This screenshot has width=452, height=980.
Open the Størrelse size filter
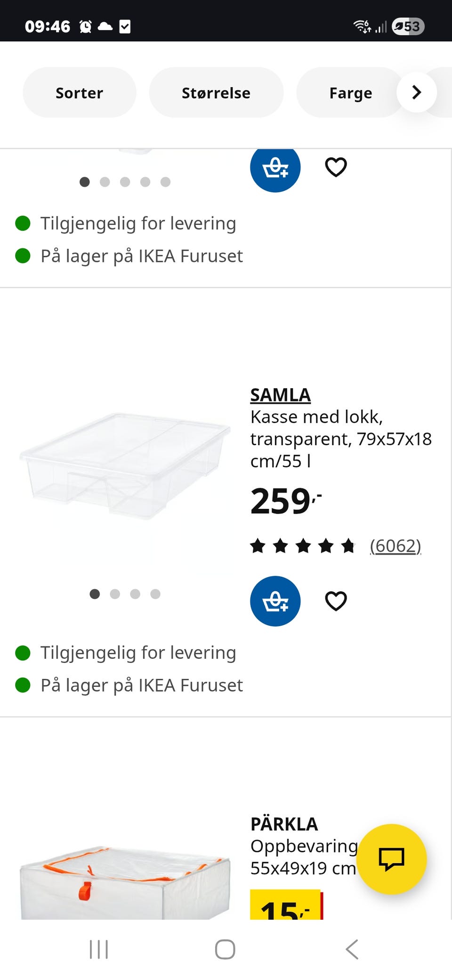click(x=216, y=93)
